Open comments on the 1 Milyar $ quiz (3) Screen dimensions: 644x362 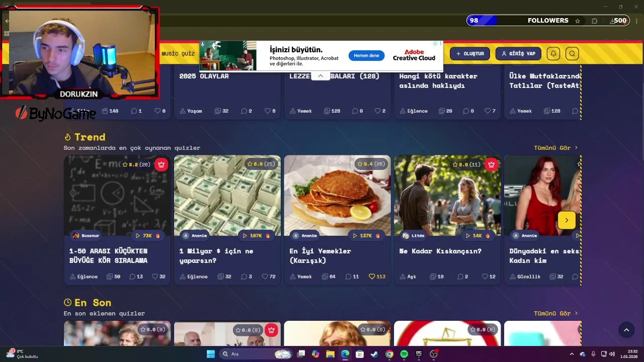[x=247, y=277]
